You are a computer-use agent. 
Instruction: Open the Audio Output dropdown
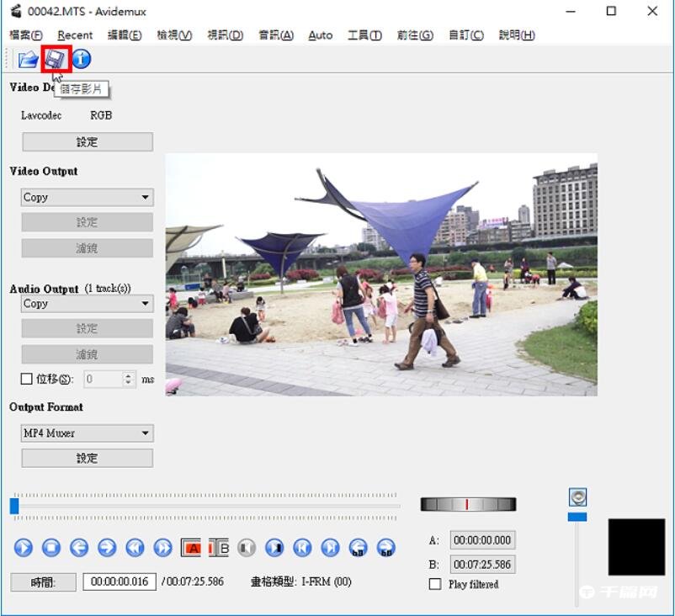pos(86,304)
